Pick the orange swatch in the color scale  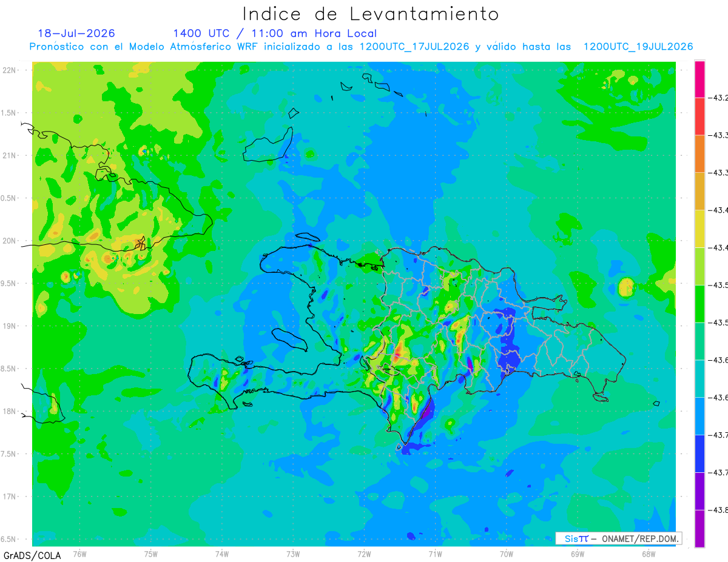coord(699,153)
